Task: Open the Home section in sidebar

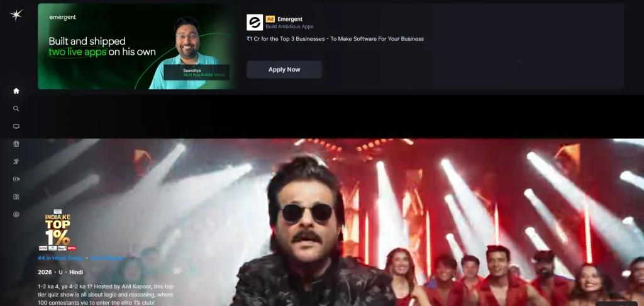Action: pyautogui.click(x=16, y=91)
